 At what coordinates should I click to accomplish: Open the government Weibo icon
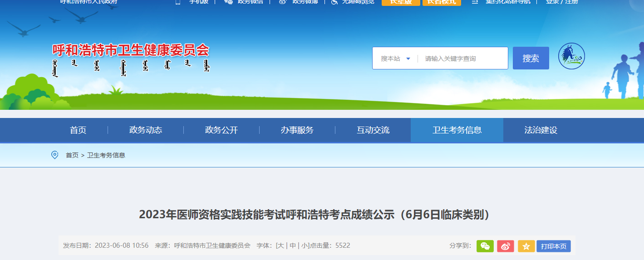[283, 2]
